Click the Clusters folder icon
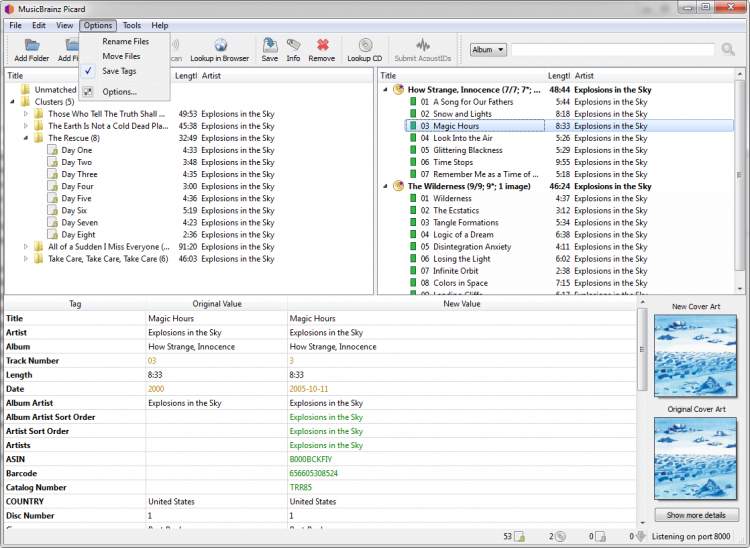This screenshot has height=548, width=750. (x=25, y=102)
